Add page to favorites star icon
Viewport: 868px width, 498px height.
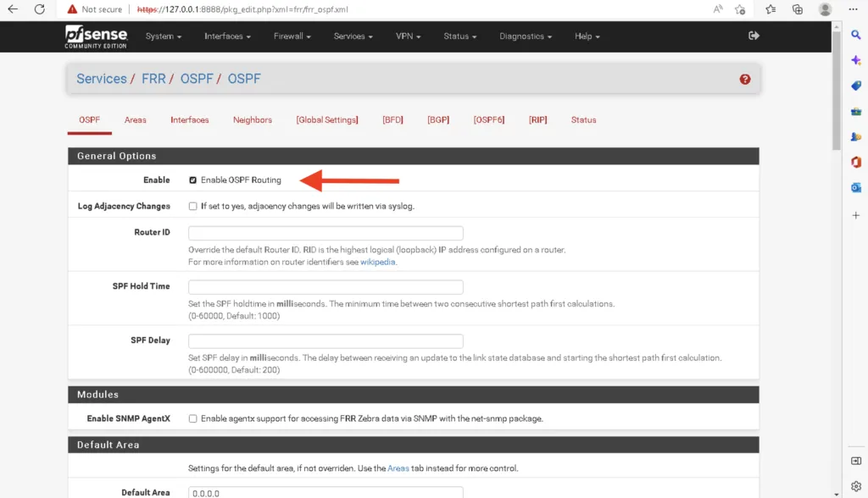click(740, 9)
